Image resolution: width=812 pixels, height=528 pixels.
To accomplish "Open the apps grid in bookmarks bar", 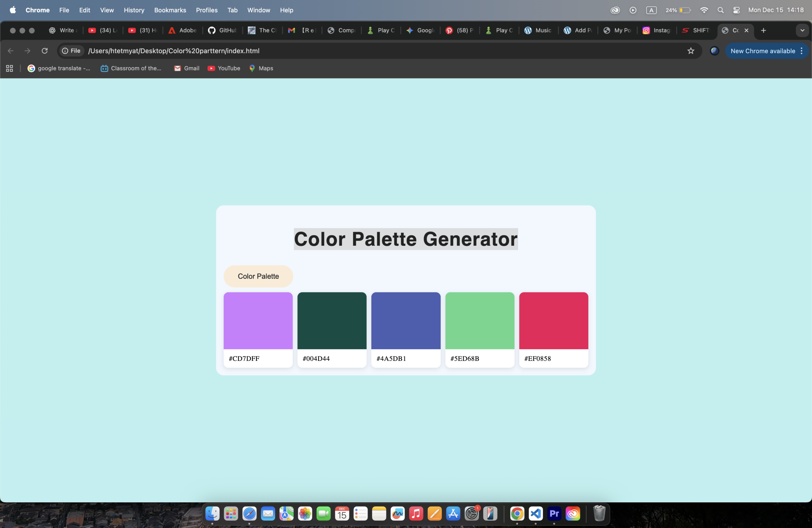I will 10,68.
